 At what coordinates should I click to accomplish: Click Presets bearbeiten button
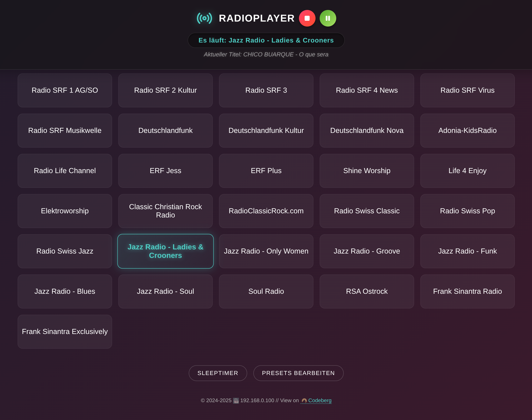[x=298, y=373]
